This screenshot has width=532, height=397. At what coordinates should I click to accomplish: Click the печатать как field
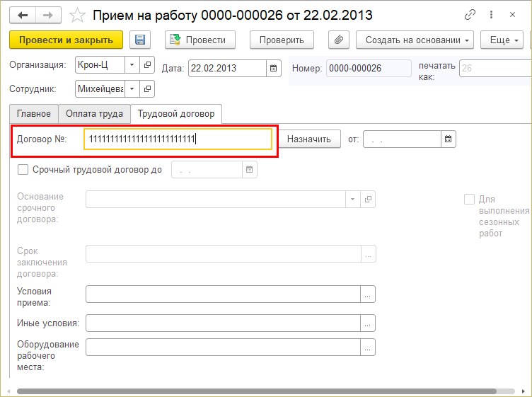click(x=495, y=68)
